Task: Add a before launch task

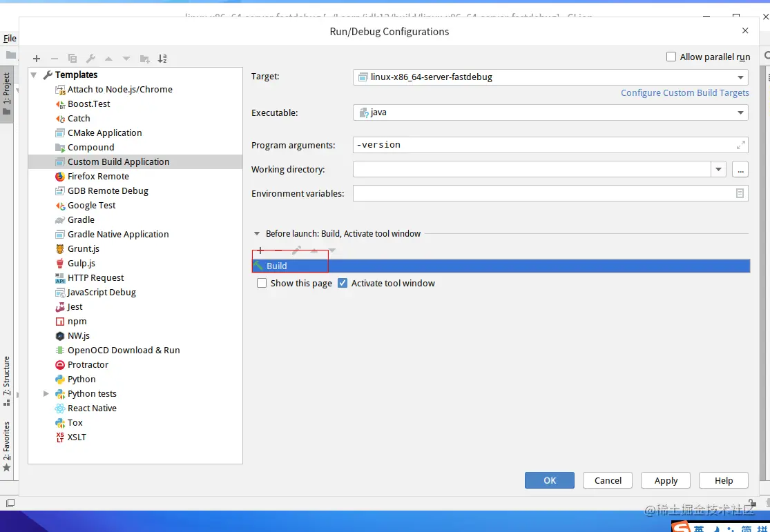Action: point(260,250)
